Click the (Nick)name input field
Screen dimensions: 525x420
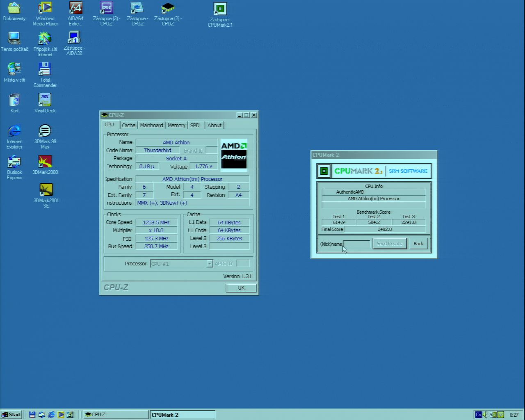356,244
